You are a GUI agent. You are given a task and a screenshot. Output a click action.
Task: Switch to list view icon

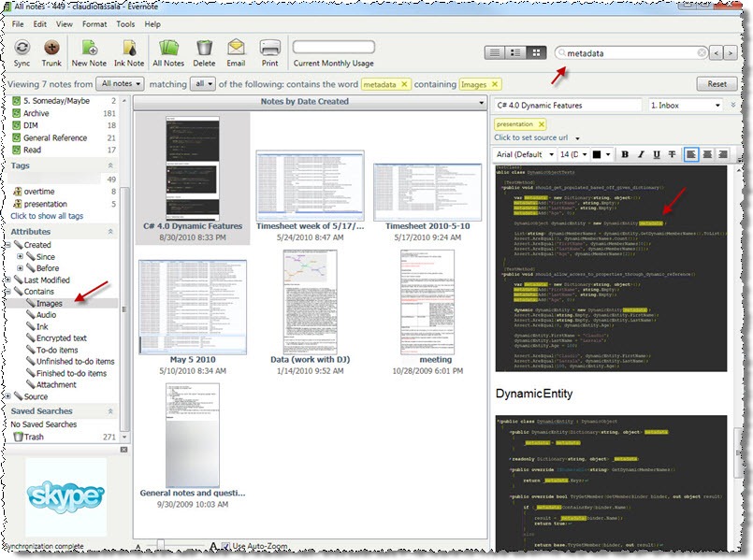pyautogui.click(x=495, y=52)
